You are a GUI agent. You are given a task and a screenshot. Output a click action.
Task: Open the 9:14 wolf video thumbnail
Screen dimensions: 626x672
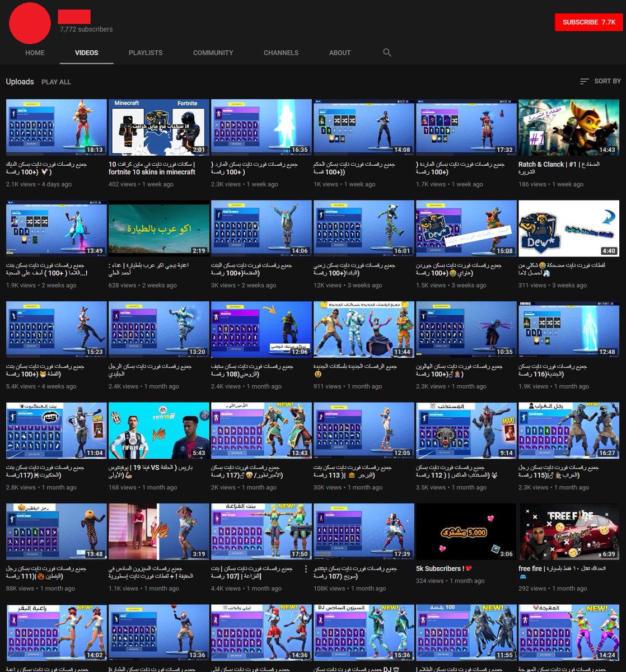[x=466, y=431]
